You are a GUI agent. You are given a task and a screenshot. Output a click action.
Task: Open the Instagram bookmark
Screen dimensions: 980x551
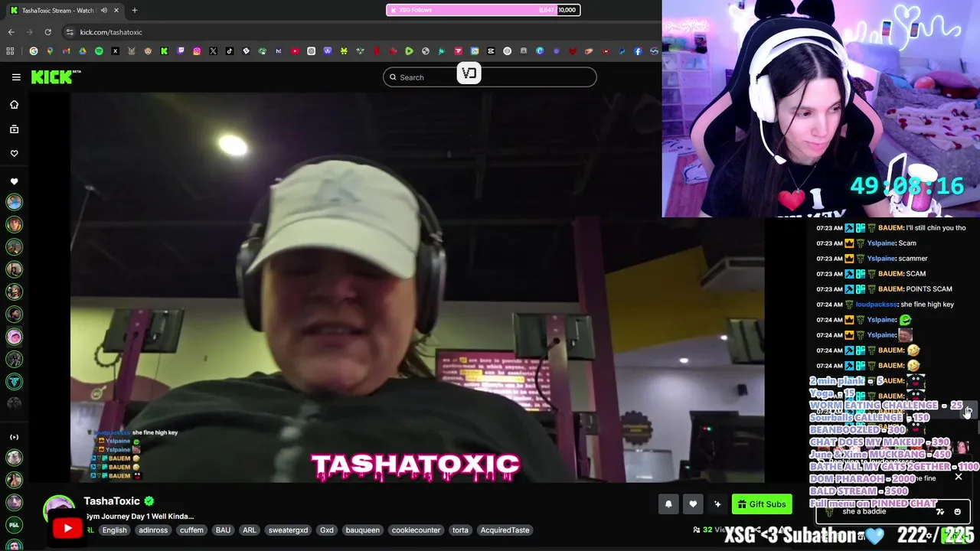197,51
